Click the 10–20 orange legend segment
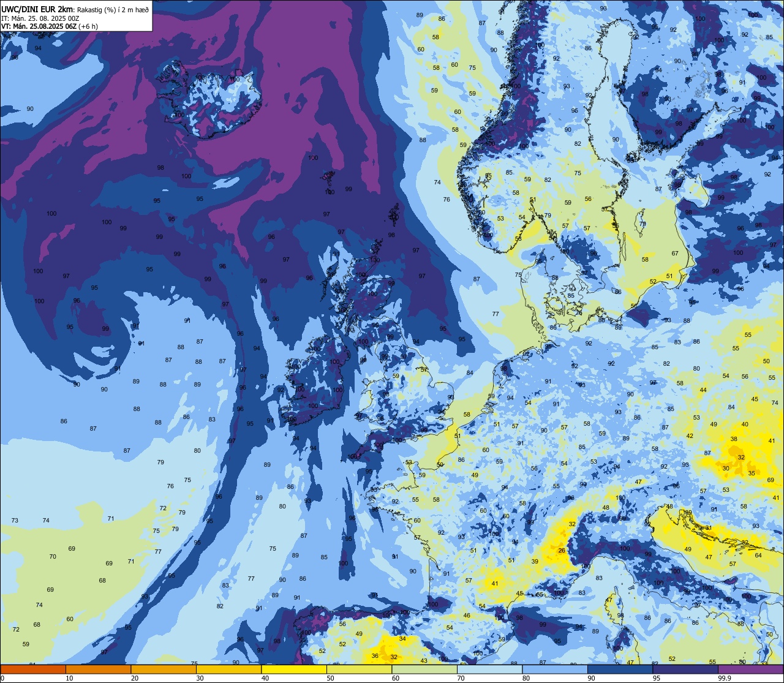Screen dimensions: 784x683 (98, 669)
